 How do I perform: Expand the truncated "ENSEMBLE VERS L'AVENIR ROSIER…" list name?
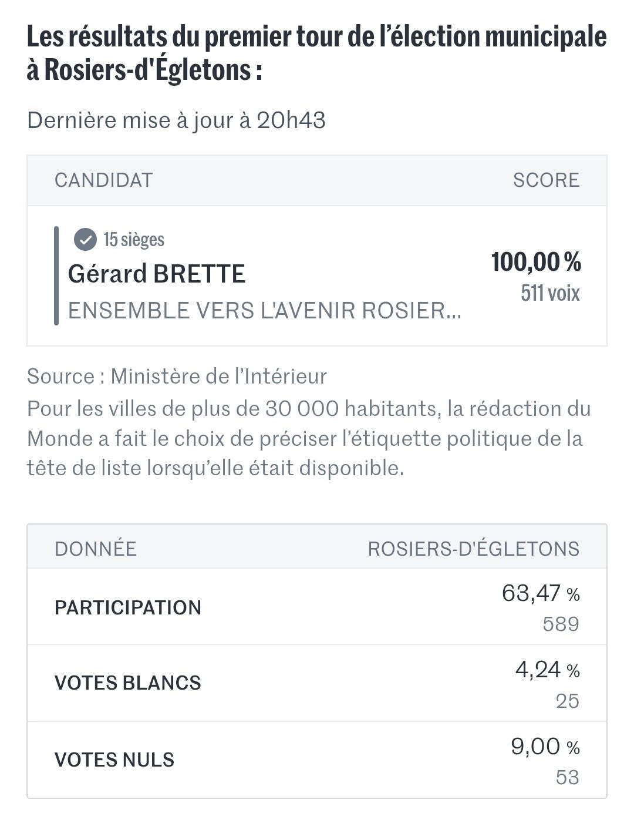264,310
